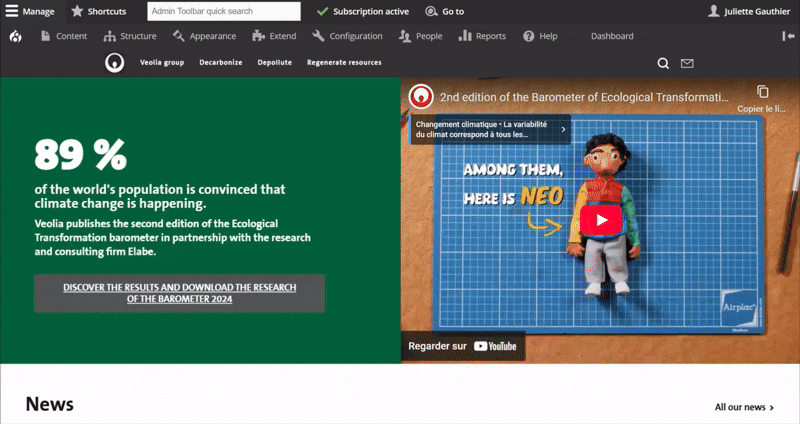Click Regarder sur YouTube button
This screenshot has height=424, width=800.
tap(463, 346)
